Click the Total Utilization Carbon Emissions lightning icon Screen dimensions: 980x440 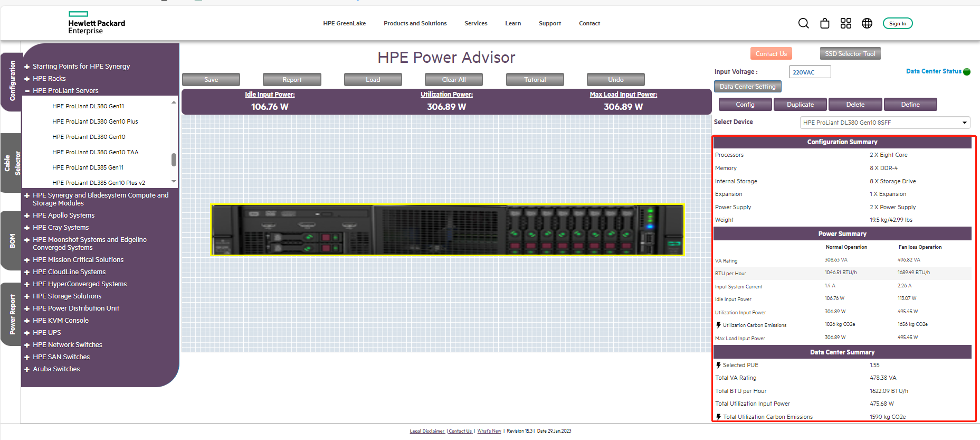(718, 417)
